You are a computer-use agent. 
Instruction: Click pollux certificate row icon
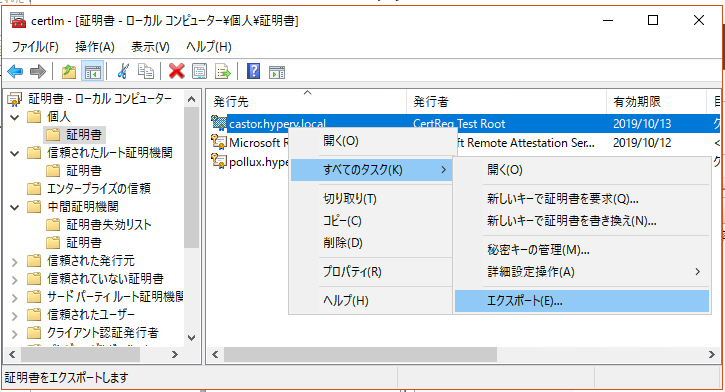[x=219, y=161]
